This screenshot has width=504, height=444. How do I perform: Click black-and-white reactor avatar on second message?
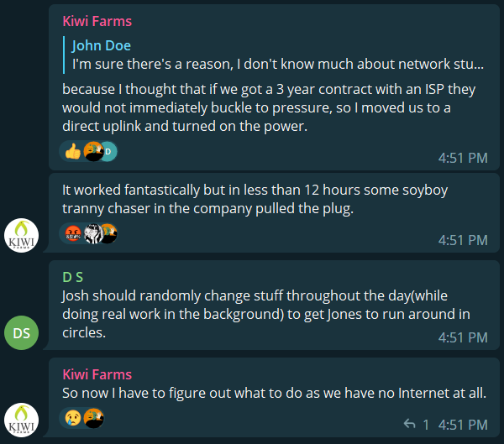point(91,233)
